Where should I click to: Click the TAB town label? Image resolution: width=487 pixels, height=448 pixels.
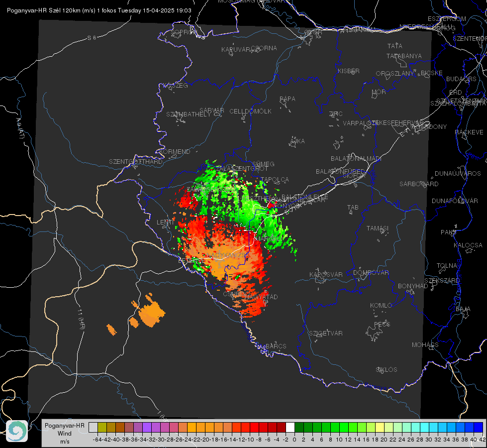tap(353, 208)
